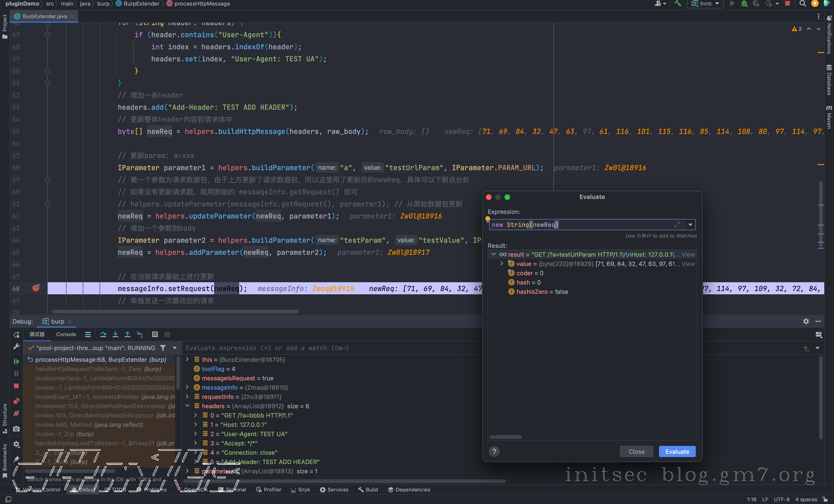Click the green Build hammer icon
Image resolution: width=834 pixels, height=504 pixels.
pyautogui.click(x=678, y=4)
